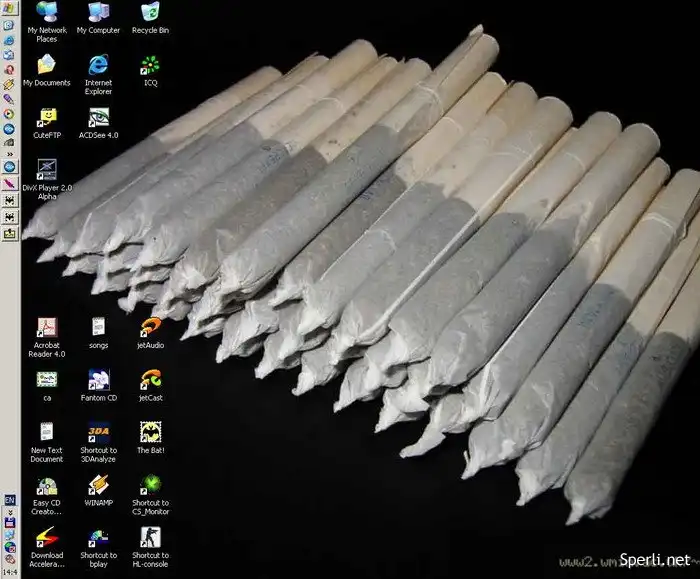Select the Download Accelerator icon
Image resolution: width=700 pixels, height=579 pixels.
point(46,537)
